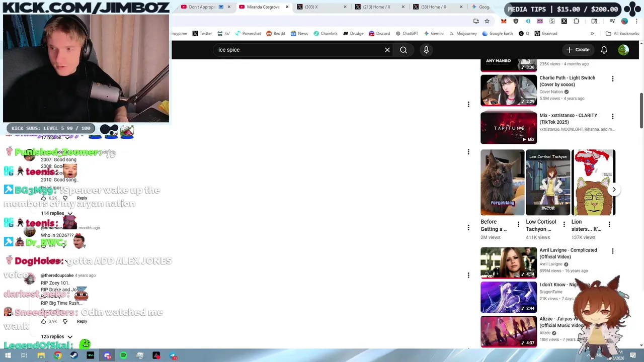Image resolution: width=644 pixels, height=362 pixels.
Task: Open the All Bookmarks folder
Action: click(x=622, y=34)
